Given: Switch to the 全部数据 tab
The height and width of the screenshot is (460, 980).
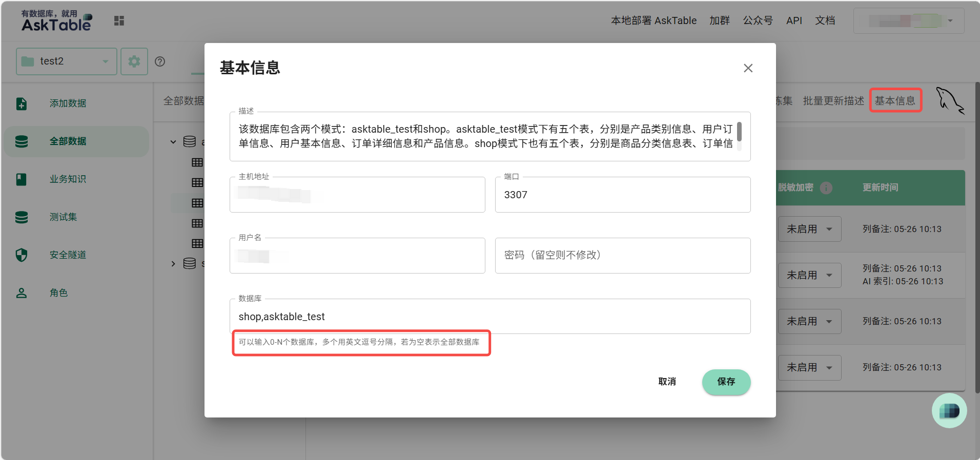Looking at the screenshot, I should (x=183, y=101).
